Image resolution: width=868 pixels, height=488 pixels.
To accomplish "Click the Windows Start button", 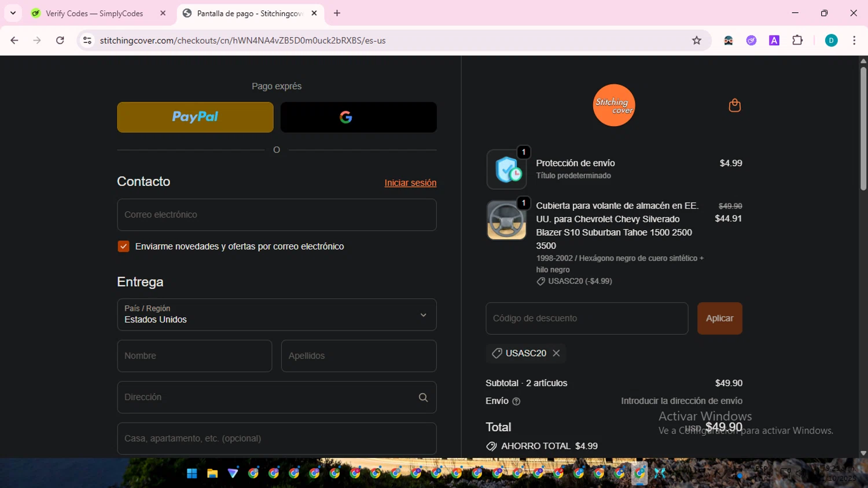I will tap(192, 474).
